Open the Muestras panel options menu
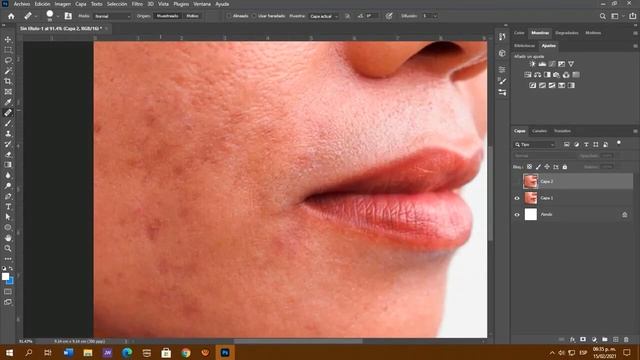Image resolution: width=640 pixels, height=360 pixels. point(635,33)
